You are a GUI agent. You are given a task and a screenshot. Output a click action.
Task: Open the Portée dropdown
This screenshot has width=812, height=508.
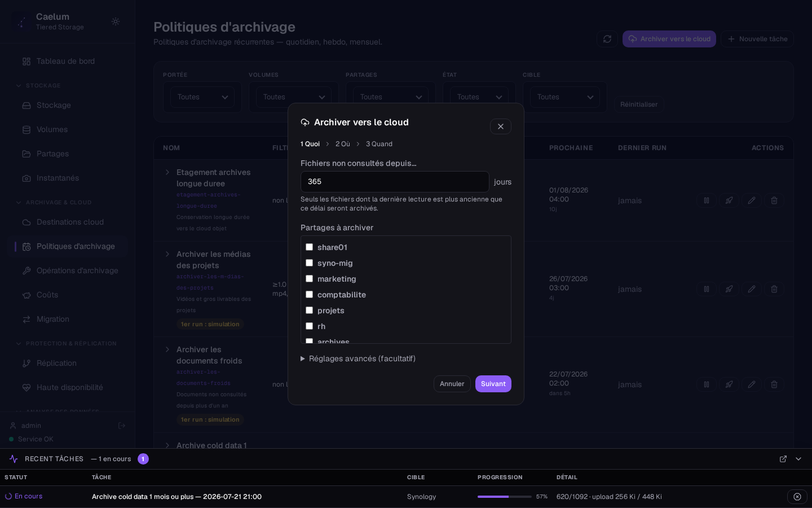(x=202, y=97)
